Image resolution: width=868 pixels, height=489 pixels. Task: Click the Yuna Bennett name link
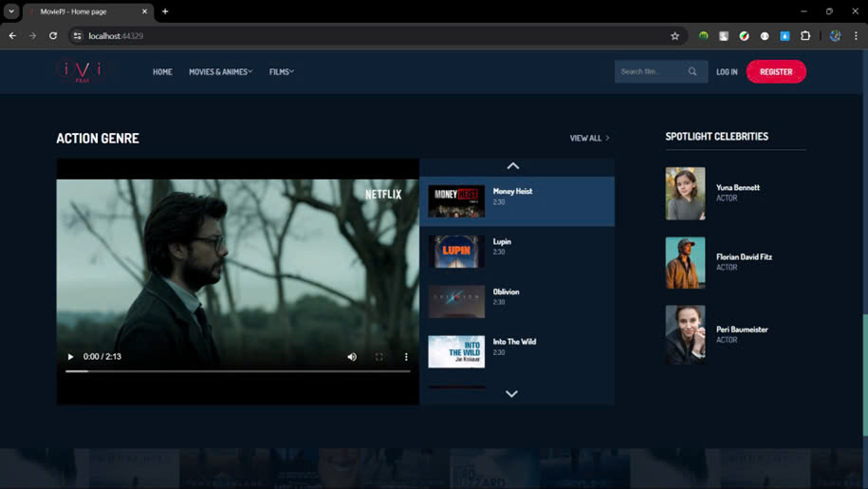tap(738, 188)
